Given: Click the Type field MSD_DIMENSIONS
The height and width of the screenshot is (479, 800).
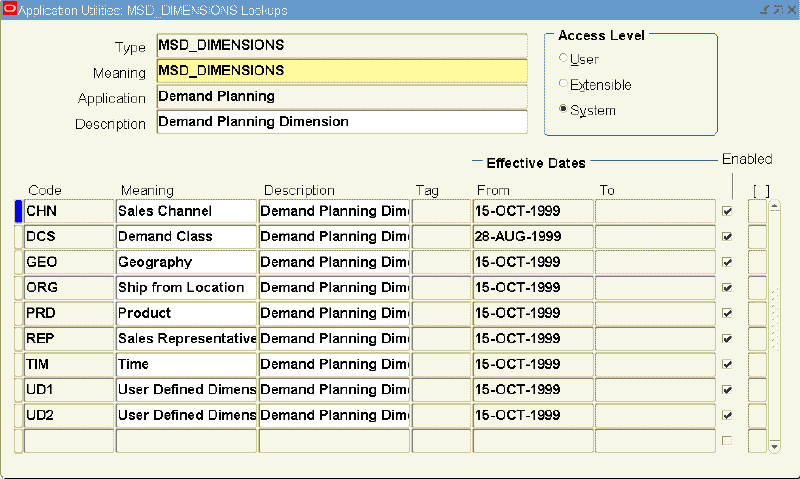Looking at the screenshot, I should coord(342,45).
